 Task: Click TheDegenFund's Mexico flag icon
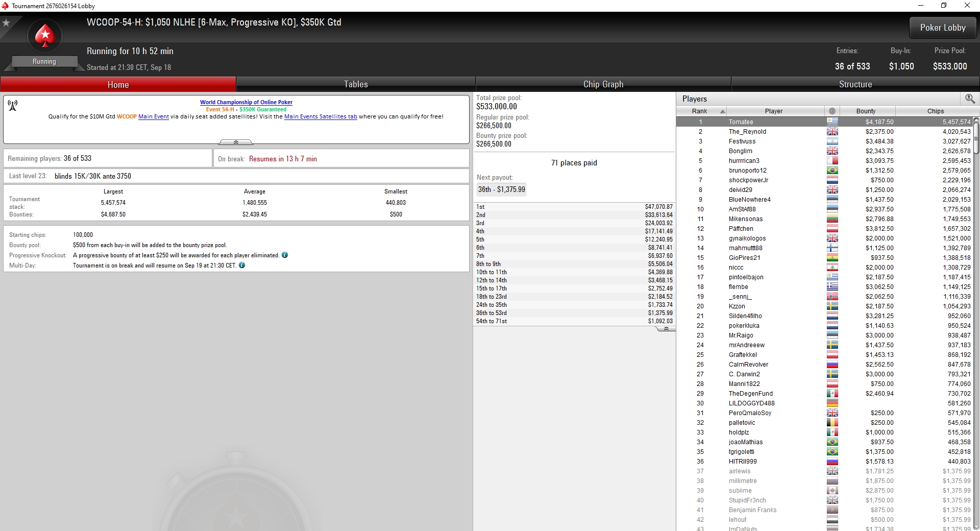point(832,393)
